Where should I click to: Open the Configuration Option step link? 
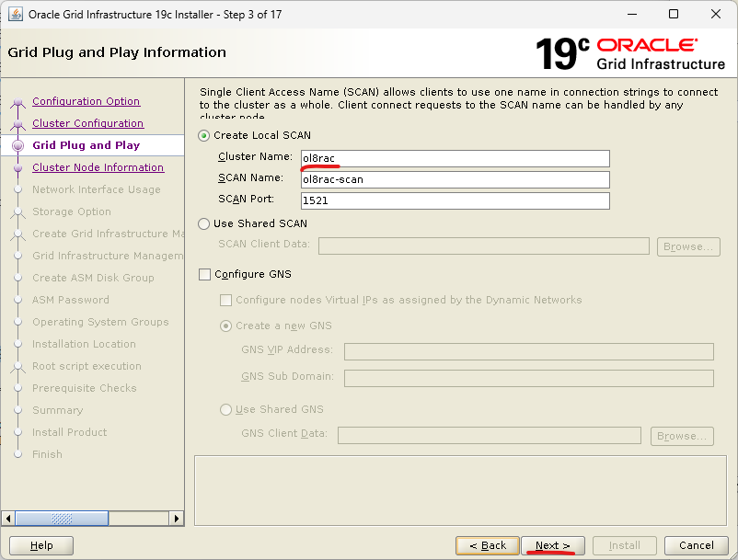click(86, 101)
